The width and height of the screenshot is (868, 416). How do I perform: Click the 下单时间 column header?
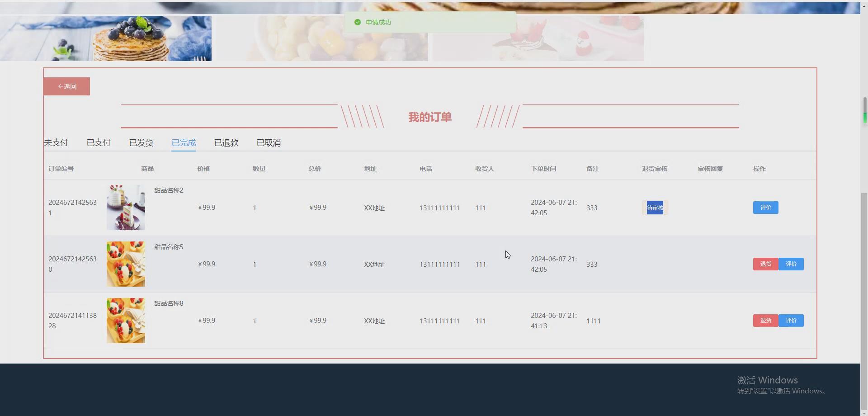543,169
